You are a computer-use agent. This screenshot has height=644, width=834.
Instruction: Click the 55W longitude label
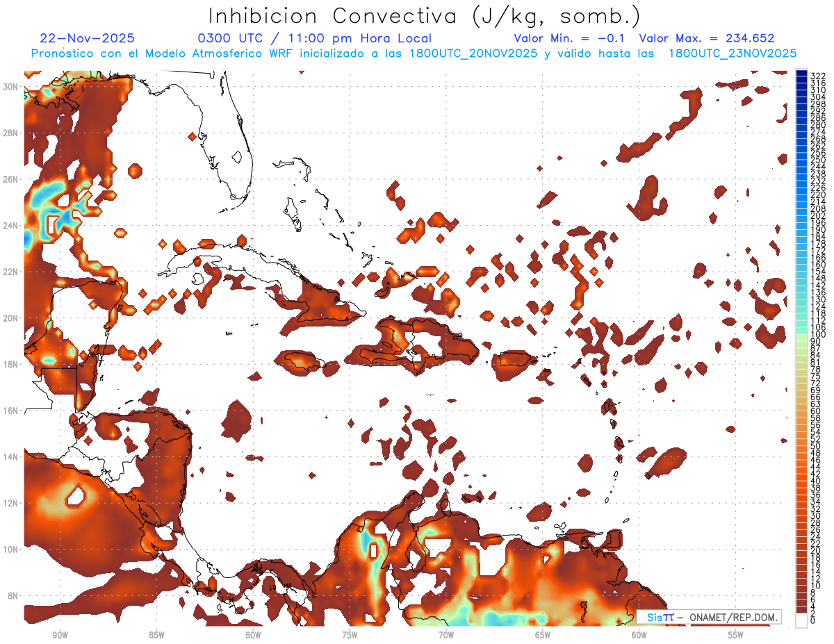[736, 635]
